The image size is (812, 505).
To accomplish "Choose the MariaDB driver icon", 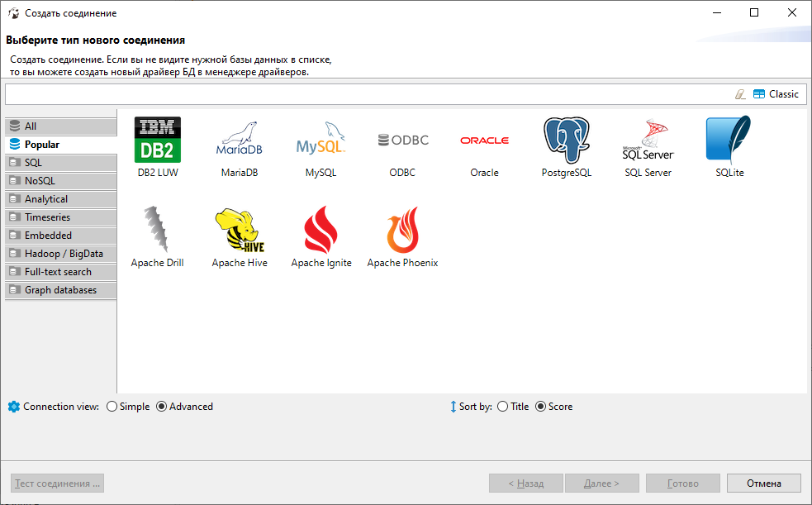I will pyautogui.click(x=240, y=141).
